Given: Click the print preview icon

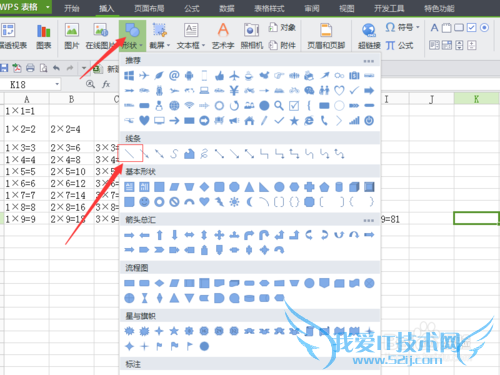Looking at the screenshot, I should (43, 68).
